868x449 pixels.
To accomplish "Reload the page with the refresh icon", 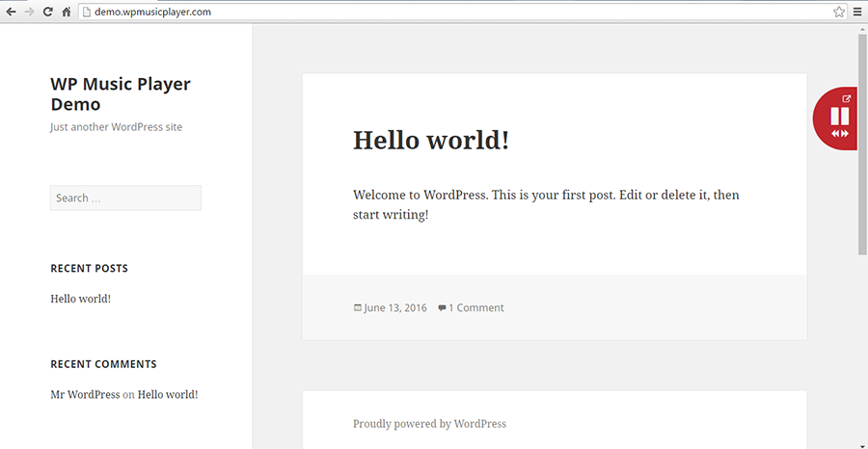I will tap(48, 12).
